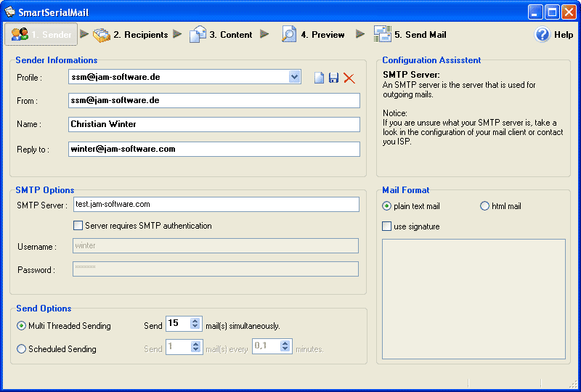This screenshot has height=392, width=581.
Task: Click the Sender people icon
Action: pyautogui.click(x=20, y=34)
